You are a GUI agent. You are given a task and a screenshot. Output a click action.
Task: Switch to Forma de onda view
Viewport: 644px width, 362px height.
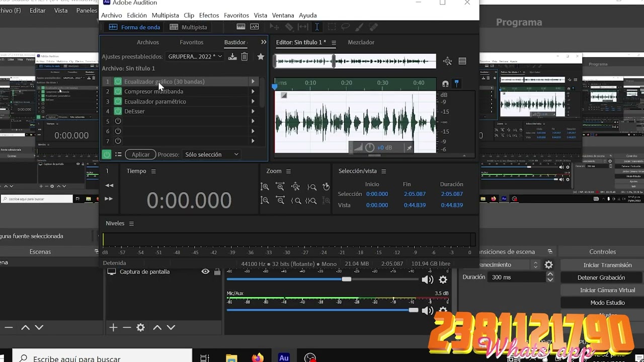[x=134, y=27]
